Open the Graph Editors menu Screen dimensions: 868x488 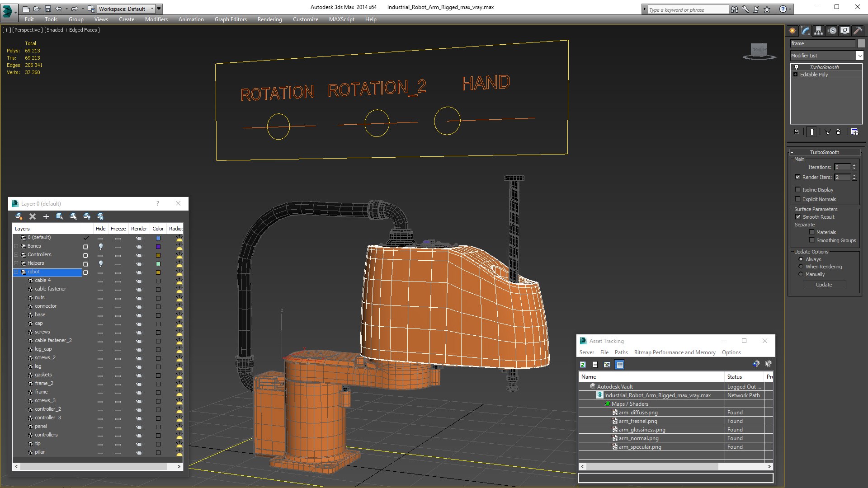click(x=231, y=19)
